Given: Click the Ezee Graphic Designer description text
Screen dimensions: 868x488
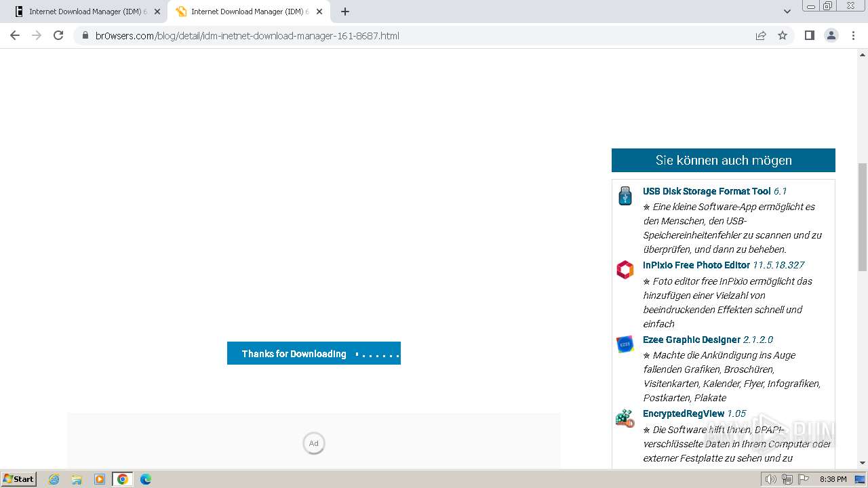Looking at the screenshot, I should (x=732, y=376).
